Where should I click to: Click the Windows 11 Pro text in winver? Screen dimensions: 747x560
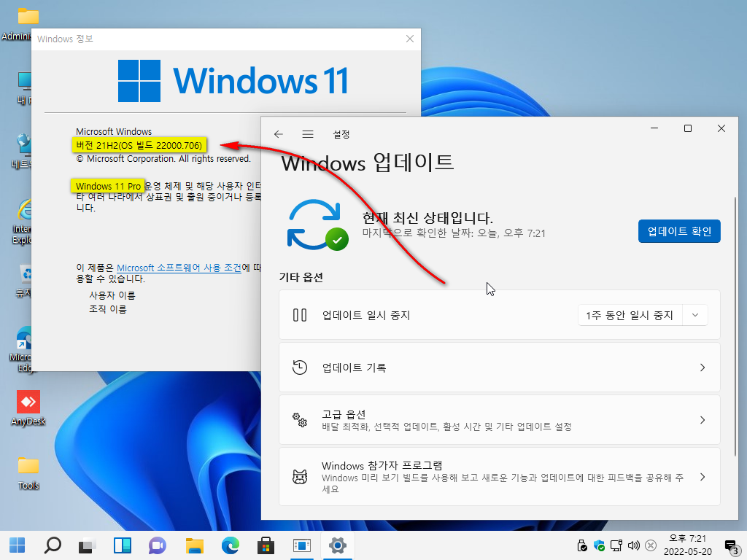108,186
